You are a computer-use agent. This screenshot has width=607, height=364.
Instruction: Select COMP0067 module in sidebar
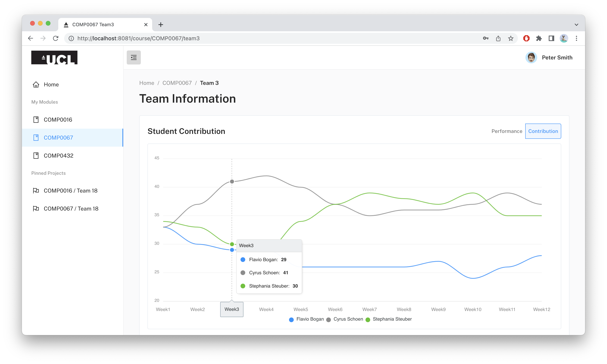click(x=72, y=138)
